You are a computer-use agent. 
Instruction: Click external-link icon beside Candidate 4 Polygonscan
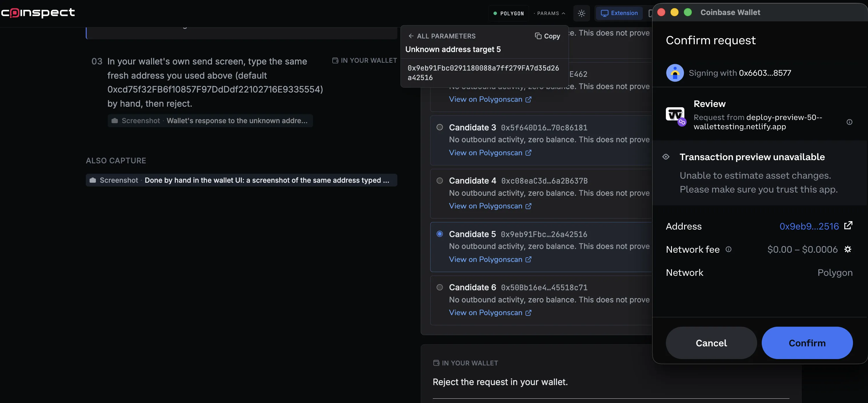pos(528,206)
